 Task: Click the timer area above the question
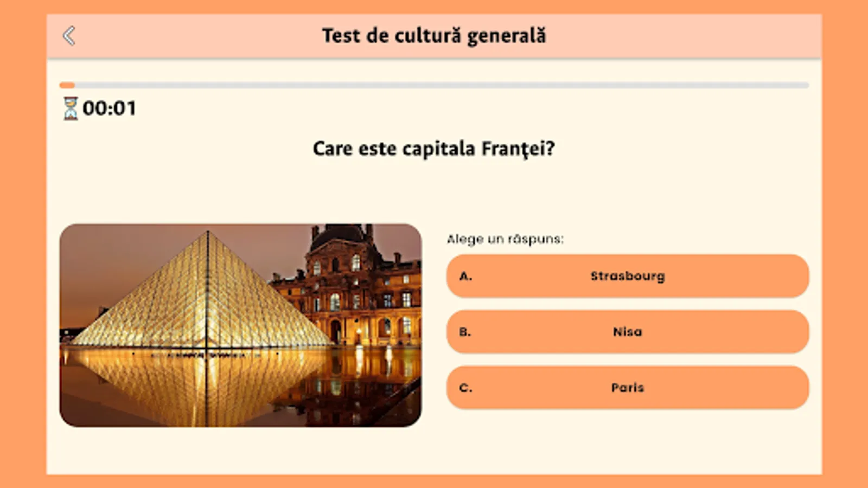(98, 107)
